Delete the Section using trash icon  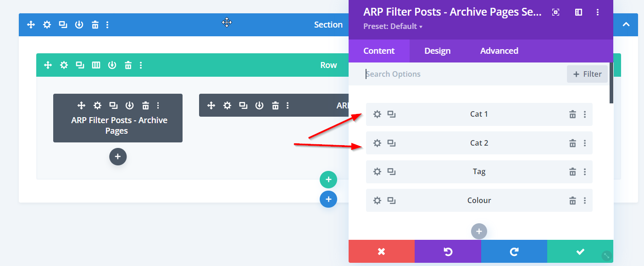coord(95,25)
